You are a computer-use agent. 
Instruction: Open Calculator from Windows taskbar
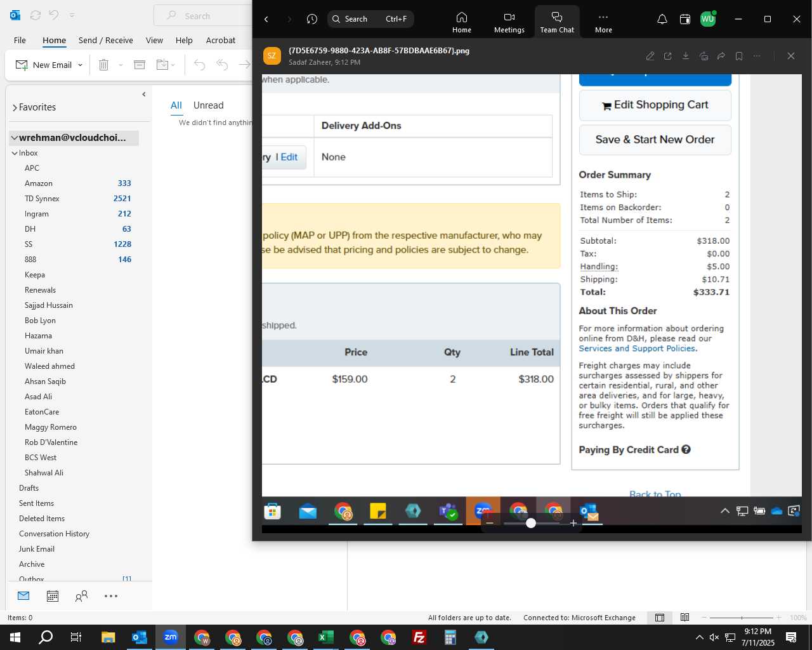[x=450, y=637]
